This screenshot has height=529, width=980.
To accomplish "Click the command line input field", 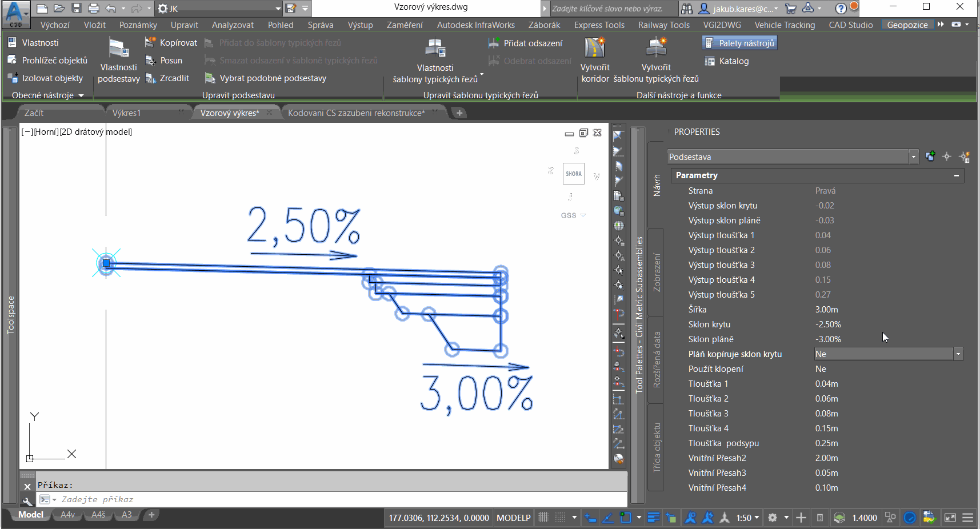I will click(331, 499).
